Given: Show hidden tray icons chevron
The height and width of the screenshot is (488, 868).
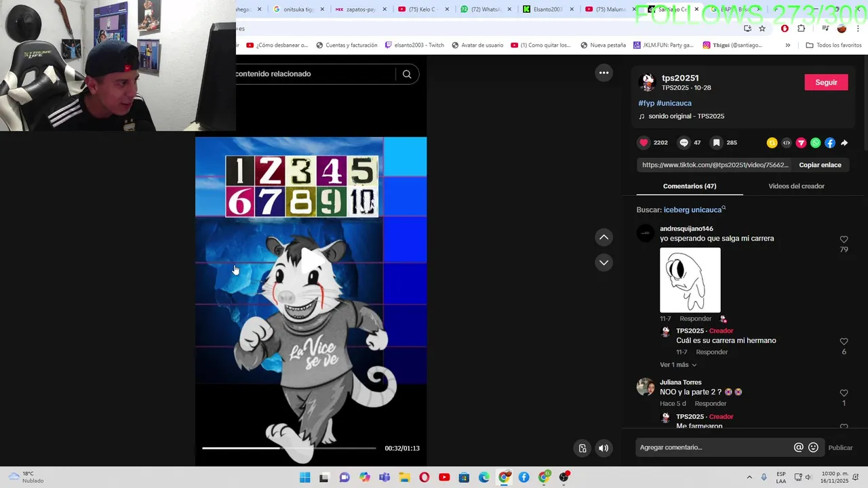Looking at the screenshot, I should (749, 477).
